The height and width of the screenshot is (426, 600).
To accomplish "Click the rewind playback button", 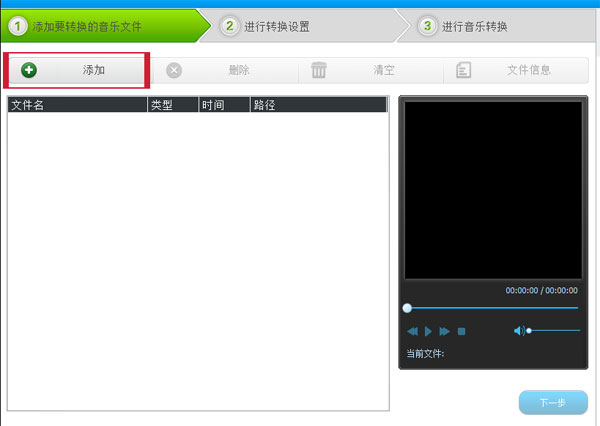I will pyautogui.click(x=412, y=331).
